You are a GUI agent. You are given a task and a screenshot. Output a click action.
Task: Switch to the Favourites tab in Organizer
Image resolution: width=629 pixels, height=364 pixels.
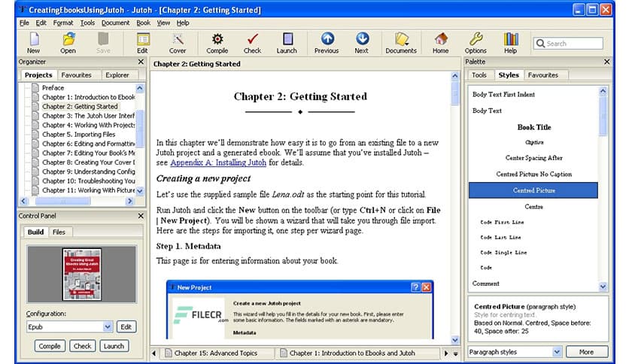pos(76,75)
